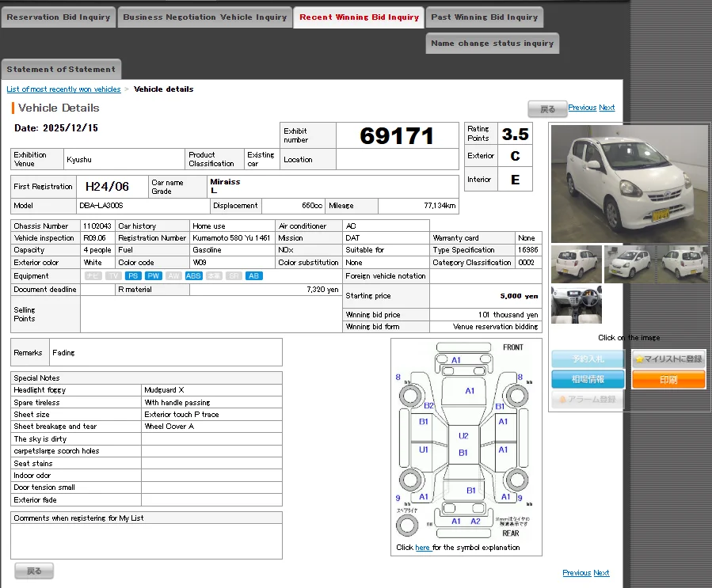Open the Statement of Statement tab

click(61, 70)
